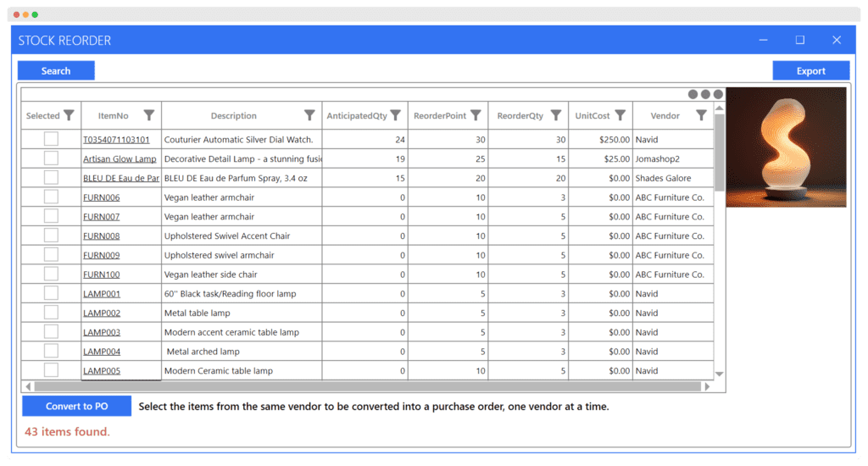Click the lamp product image thumbnail
Image resolution: width=868 pixels, height=466 pixels.
pyautogui.click(x=786, y=147)
